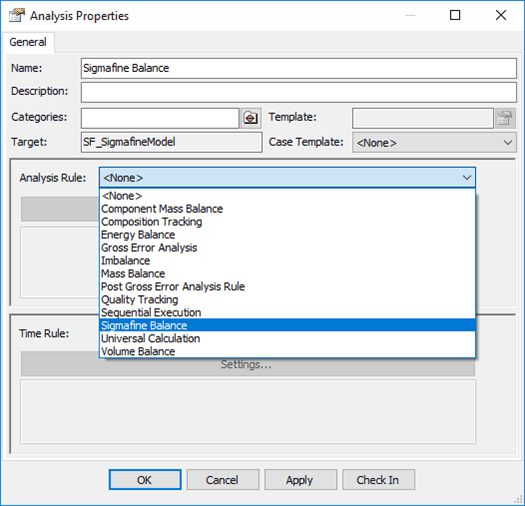
Task: Pick Volume Balance from the list
Action: [x=287, y=351]
